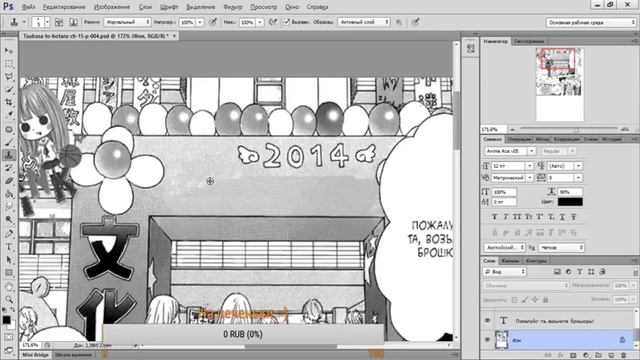
Task: Select the Lasso tool
Action: coord(9,76)
